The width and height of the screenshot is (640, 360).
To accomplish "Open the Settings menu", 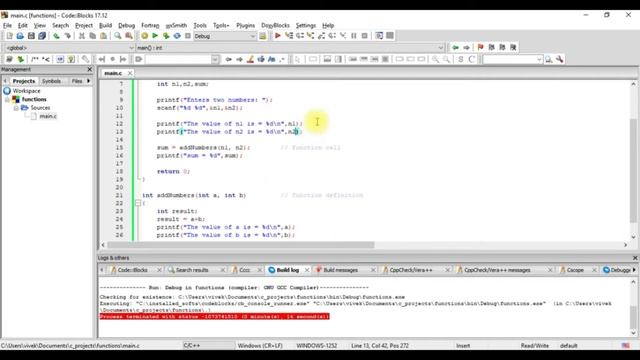I will tap(306, 25).
